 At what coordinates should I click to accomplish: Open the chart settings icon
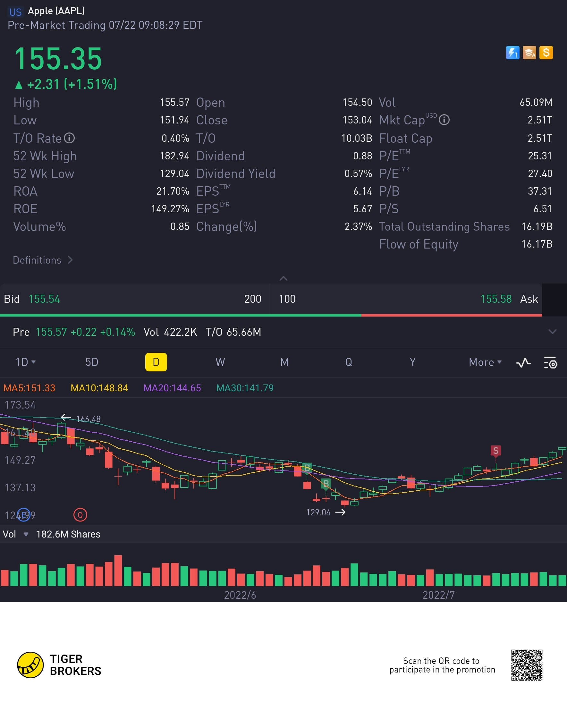550,362
